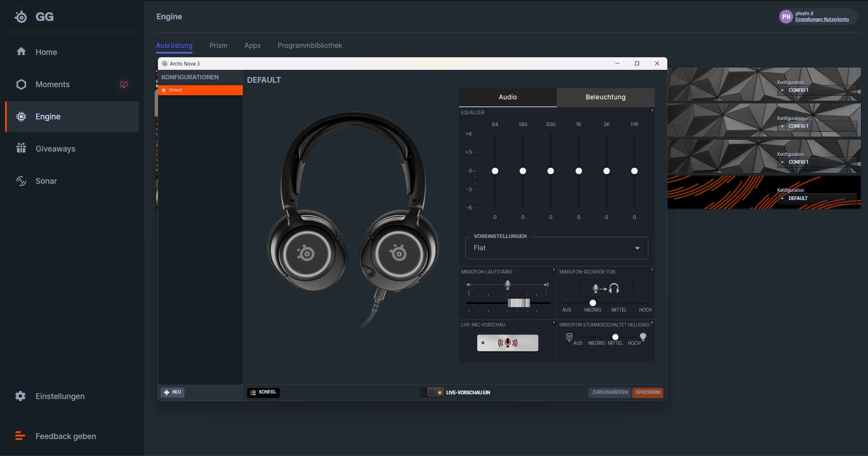Open the Moments capture-disabled icon

pyautogui.click(x=124, y=84)
